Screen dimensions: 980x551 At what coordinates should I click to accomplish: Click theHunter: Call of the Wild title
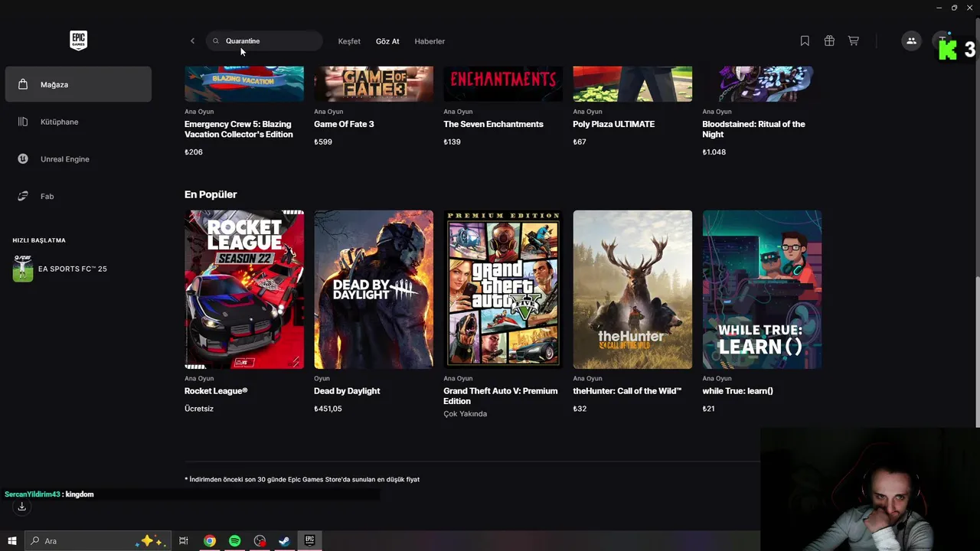627,391
